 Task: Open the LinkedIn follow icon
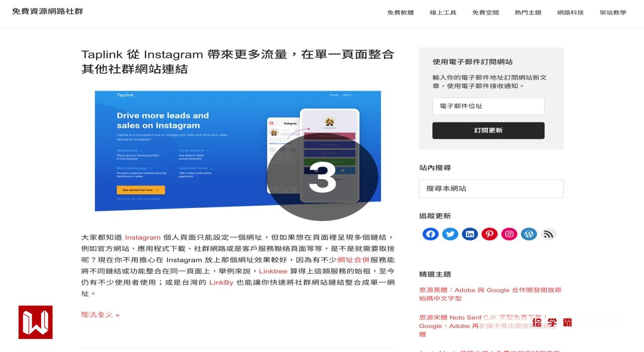(469, 234)
